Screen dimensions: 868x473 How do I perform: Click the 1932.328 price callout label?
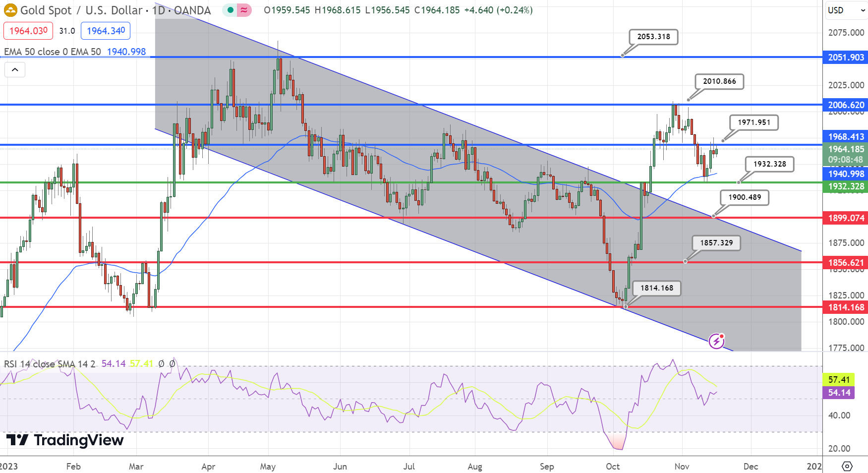click(770, 164)
